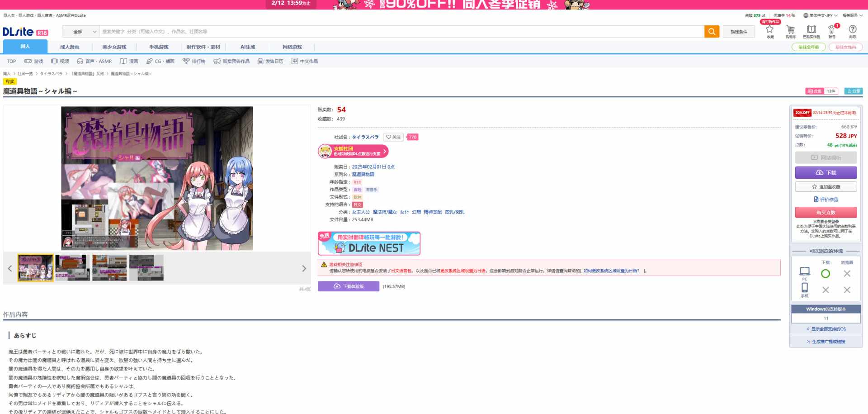Open the 魔道具物語 series link

363,174
